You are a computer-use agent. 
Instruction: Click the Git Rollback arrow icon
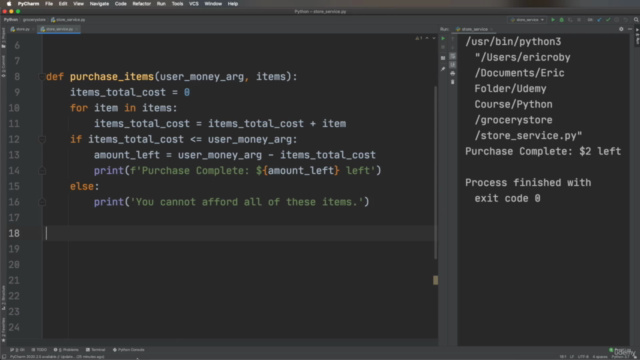625,20
